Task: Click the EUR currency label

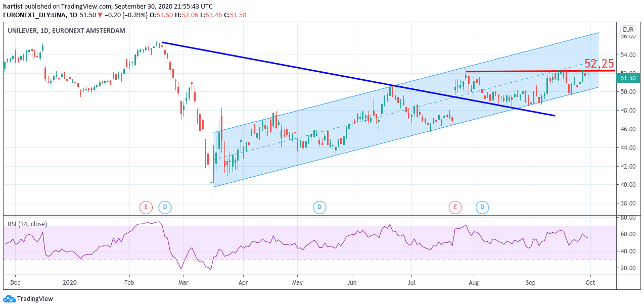Action: [628, 30]
